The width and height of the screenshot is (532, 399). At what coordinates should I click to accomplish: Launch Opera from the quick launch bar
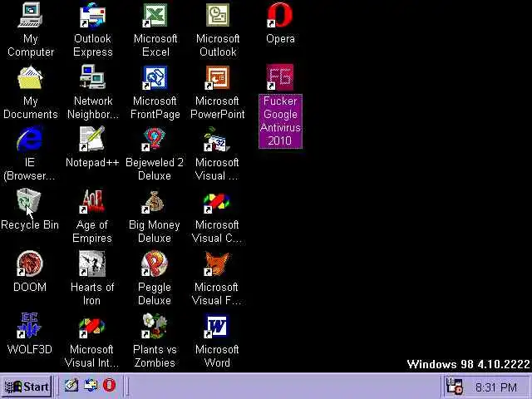(109, 386)
